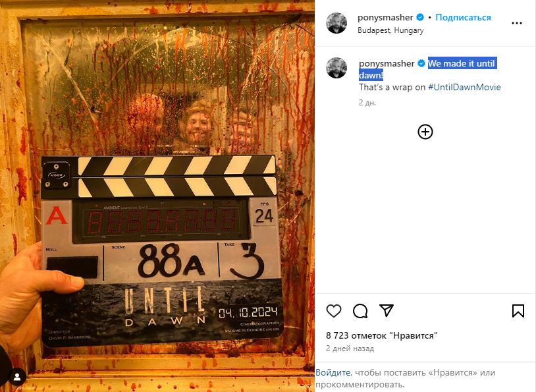Click Подписаться to follow ponysmasher

pos(463,17)
